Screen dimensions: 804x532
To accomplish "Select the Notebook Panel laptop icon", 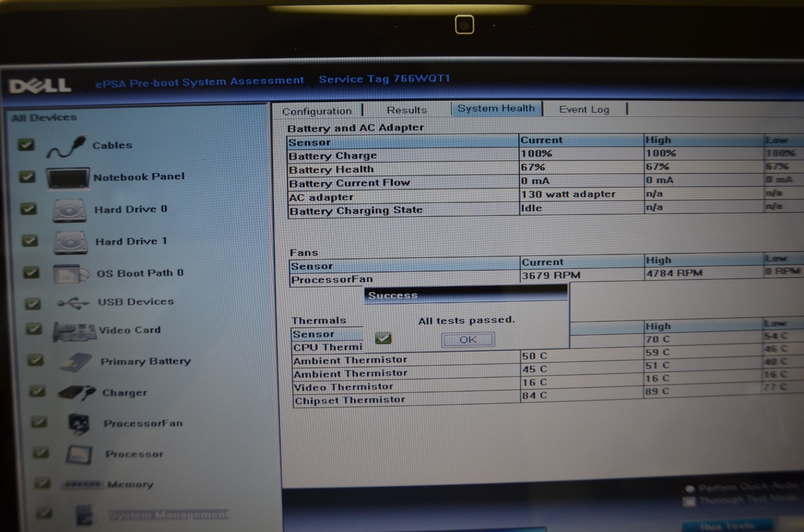I will point(68,178).
